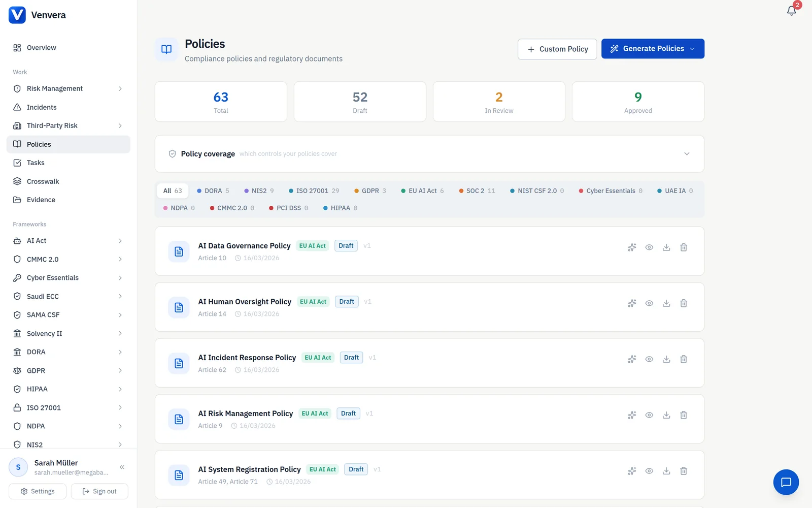The image size is (812, 508).
Task: Expand Risk Management submenu
Action: tap(120, 88)
